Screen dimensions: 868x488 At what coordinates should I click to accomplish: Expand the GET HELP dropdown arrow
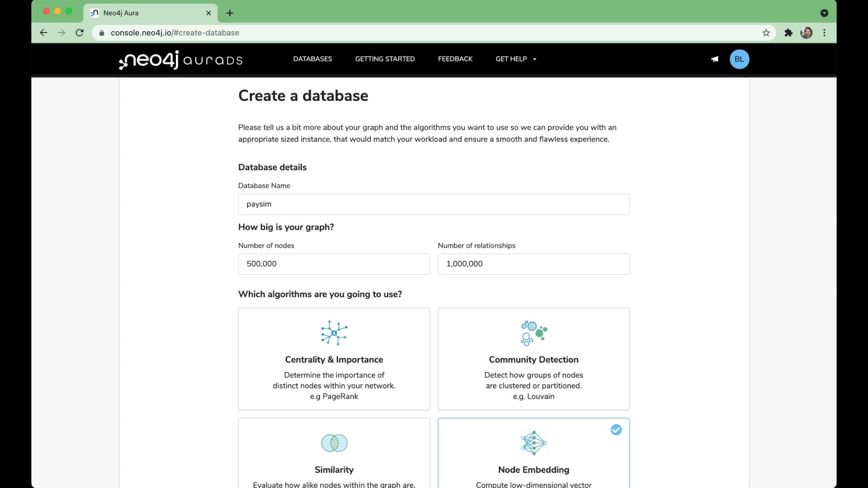tap(535, 59)
